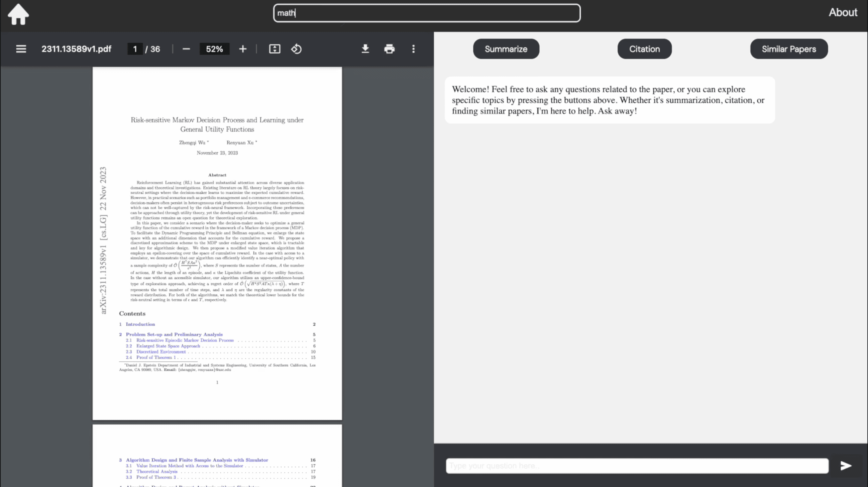Rotate the PDF counterclockwise
The image size is (868, 487).
tap(296, 49)
